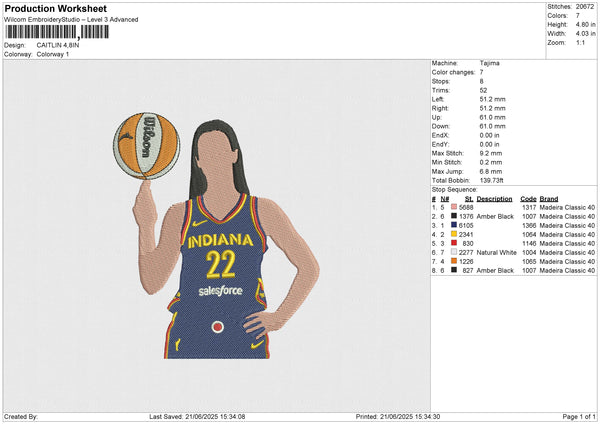Image resolution: width=600 pixels, height=424 pixels.
Task: Select the Amber Black swatch with 827 stitches
Action: (454, 270)
